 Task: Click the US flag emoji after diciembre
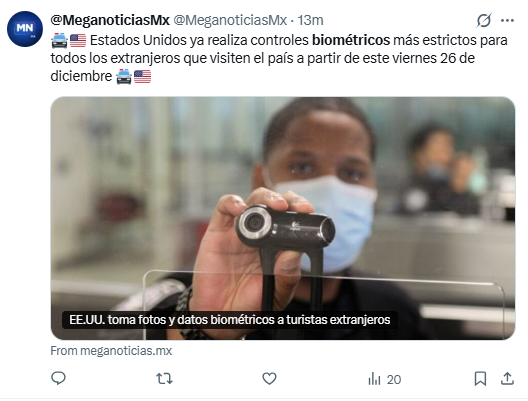(142, 76)
